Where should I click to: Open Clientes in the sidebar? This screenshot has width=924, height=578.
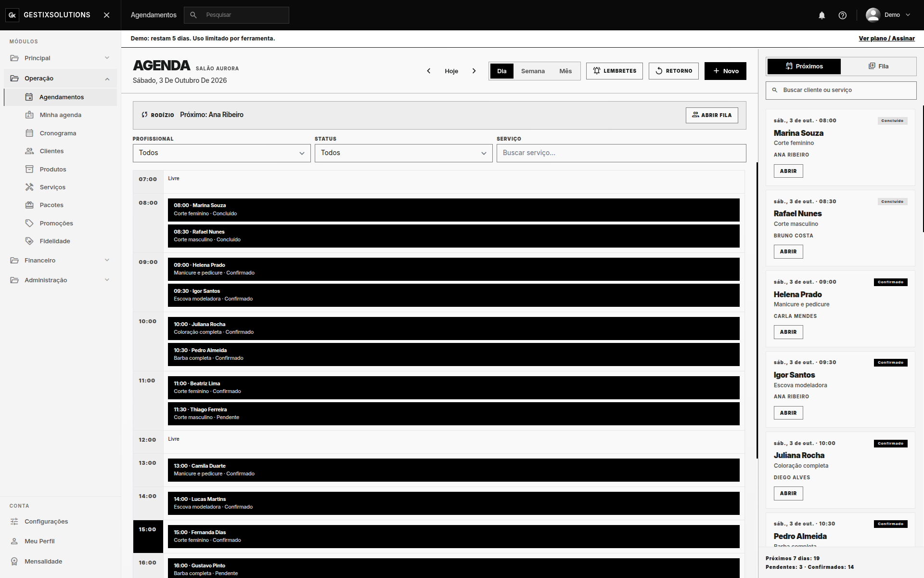coord(60,151)
